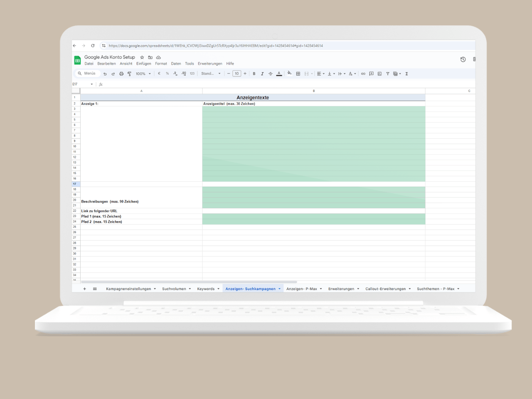The width and height of the screenshot is (532, 399).
Task: Insert a chart
Action: tap(379, 74)
